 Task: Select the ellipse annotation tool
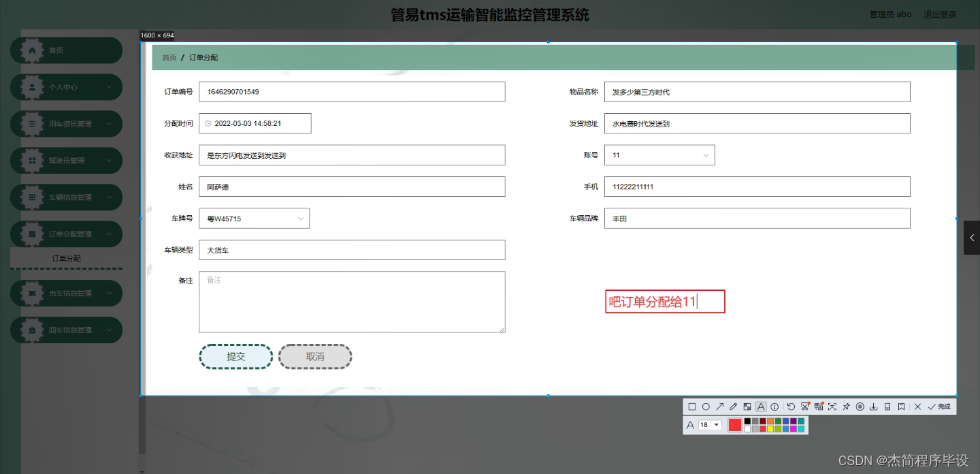(x=706, y=407)
